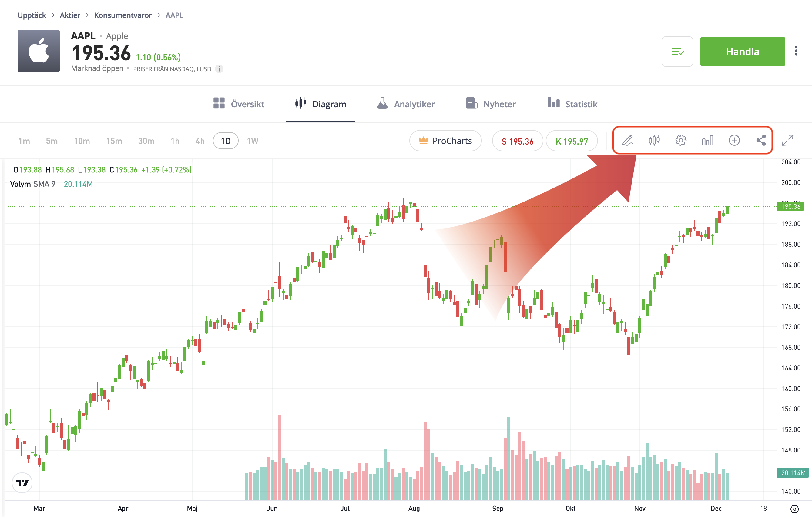This screenshot has height=517, width=812.
Task: Click the TradingView logo badge
Action: pos(22,483)
